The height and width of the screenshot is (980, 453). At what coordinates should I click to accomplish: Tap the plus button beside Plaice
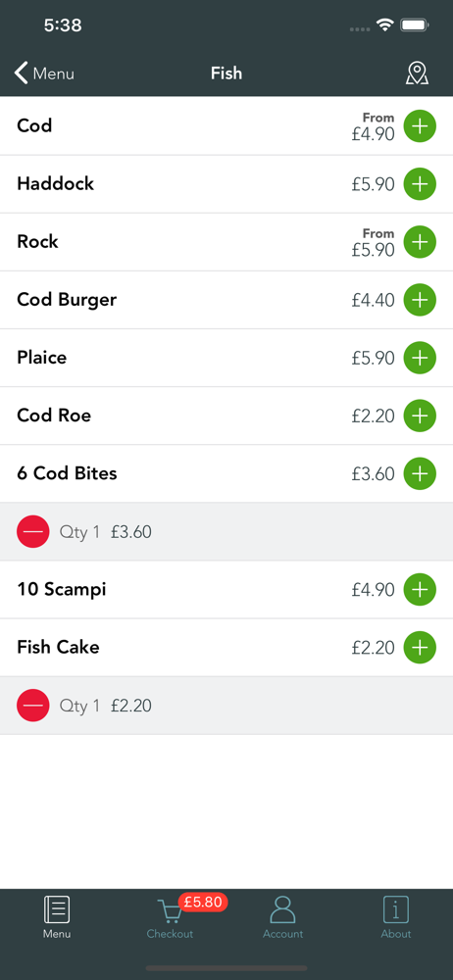[x=420, y=358]
